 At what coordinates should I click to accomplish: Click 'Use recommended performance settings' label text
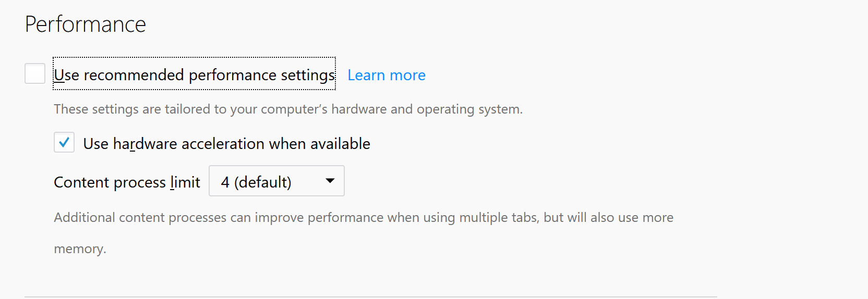[x=194, y=75]
